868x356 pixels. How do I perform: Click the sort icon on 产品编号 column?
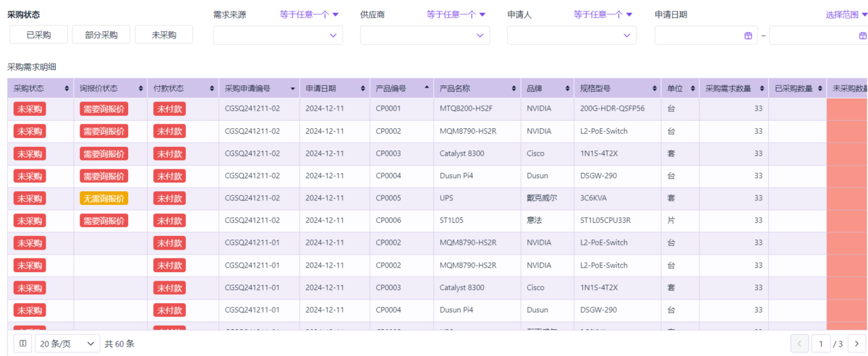(427, 89)
